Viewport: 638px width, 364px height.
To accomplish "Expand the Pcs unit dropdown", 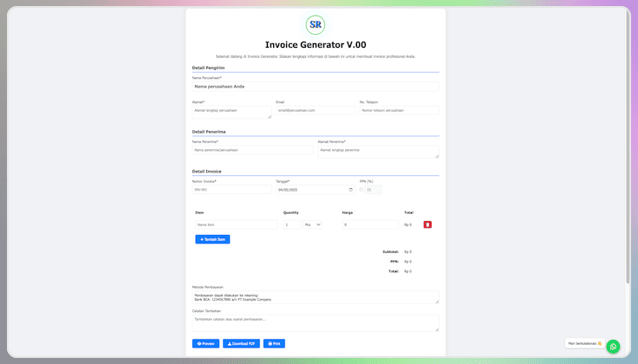I will [312, 224].
